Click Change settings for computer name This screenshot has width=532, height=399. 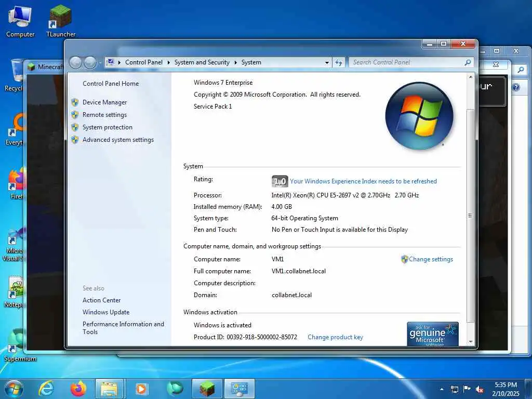431,259
